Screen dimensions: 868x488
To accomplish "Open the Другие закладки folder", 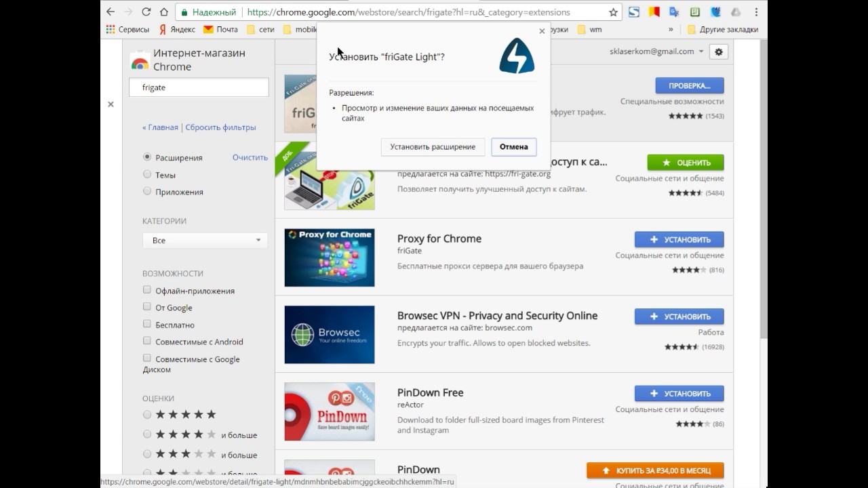I will coord(722,30).
